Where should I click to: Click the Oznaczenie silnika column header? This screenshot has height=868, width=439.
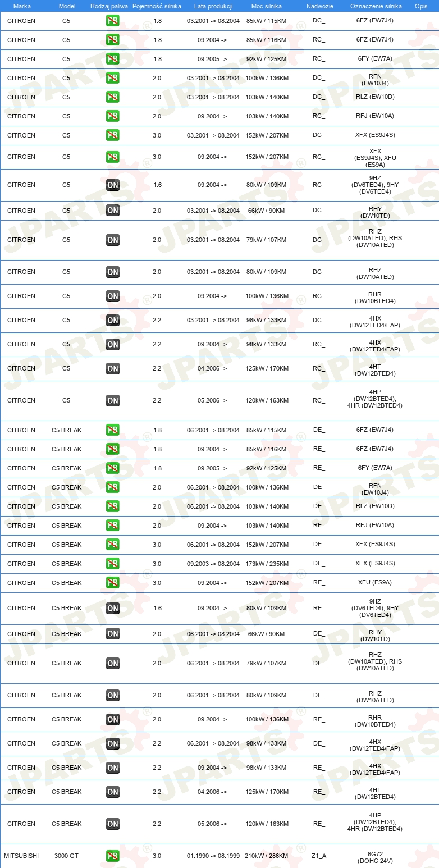pos(376,6)
